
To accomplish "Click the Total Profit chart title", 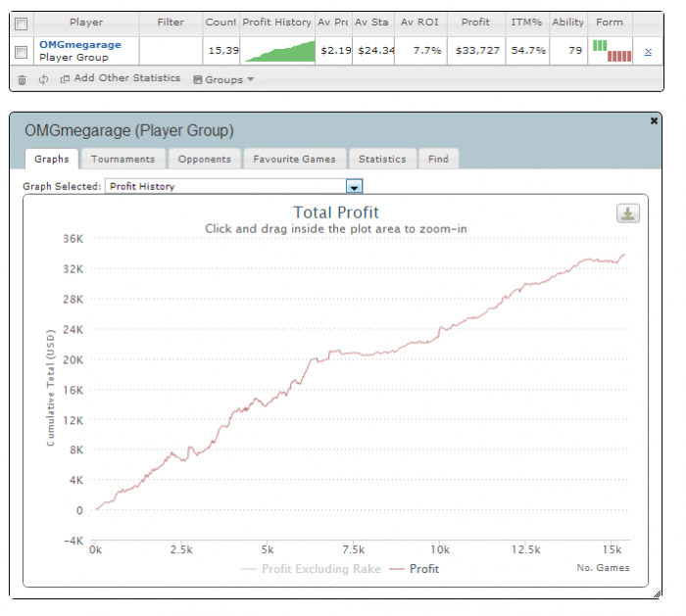I will (335, 213).
